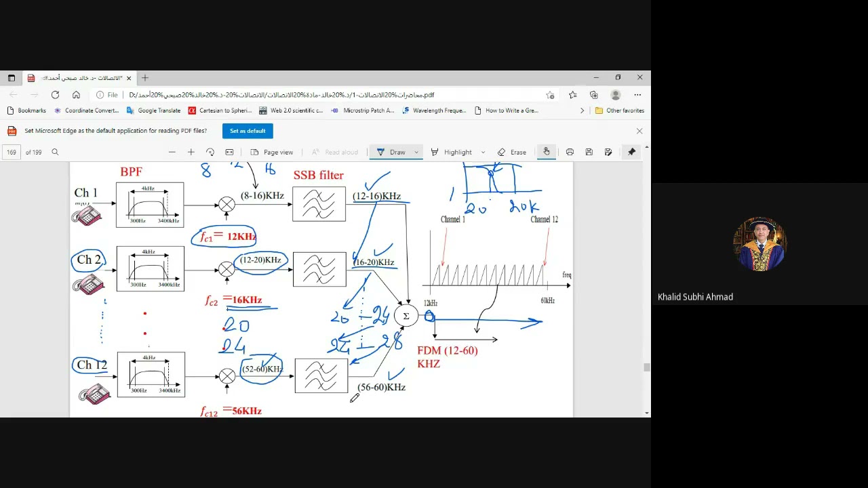
Task: Click the 'FDM (12-60)' label
Action: pos(447,350)
